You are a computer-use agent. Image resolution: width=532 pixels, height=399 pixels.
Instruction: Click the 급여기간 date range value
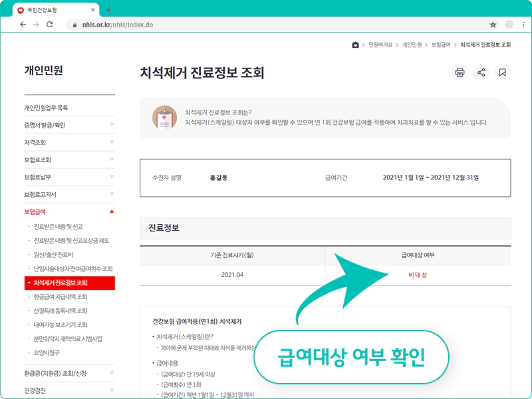(x=431, y=178)
